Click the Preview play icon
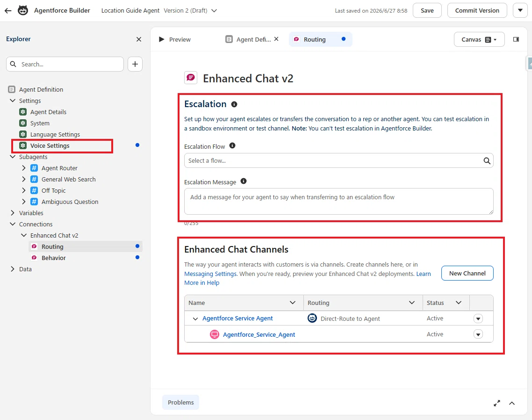532x420 pixels. [x=161, y=39]
